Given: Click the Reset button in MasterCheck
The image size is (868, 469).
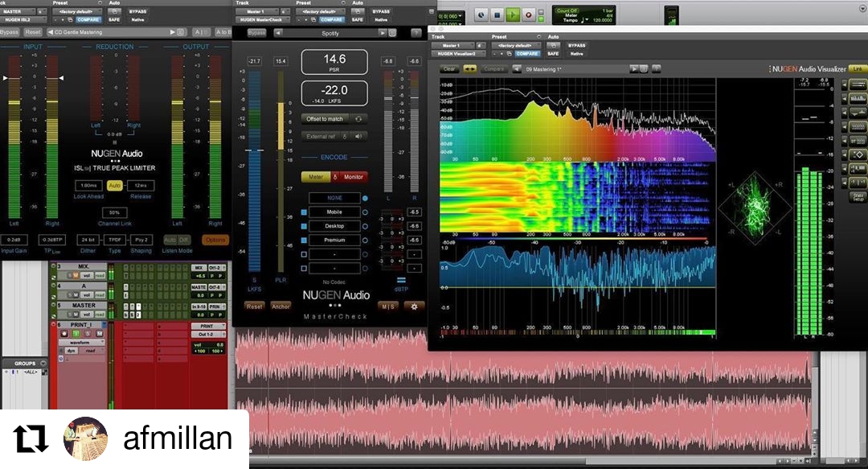Looking at the screenshot, I should [254, 306].
